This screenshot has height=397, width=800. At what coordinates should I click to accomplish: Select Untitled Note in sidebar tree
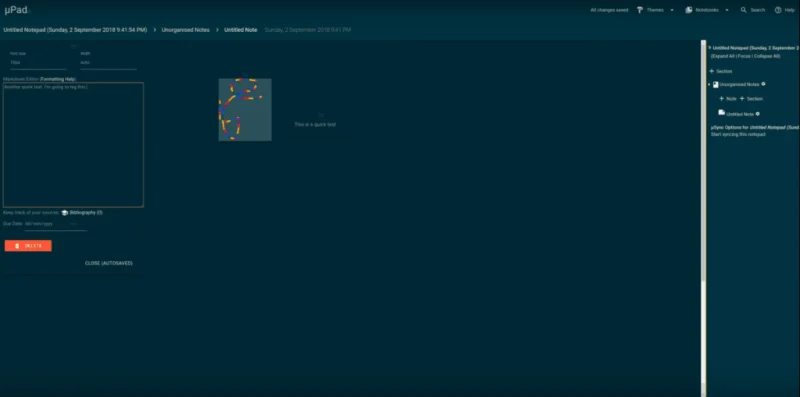coord(740,114)
